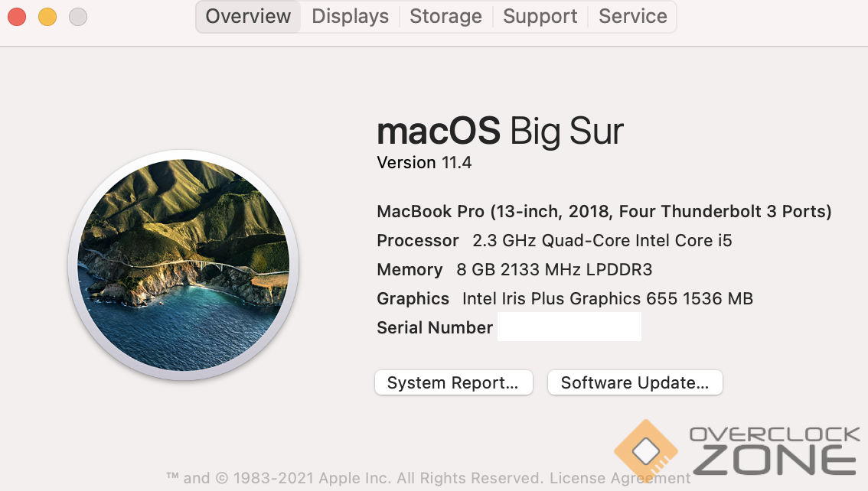Click the red close window button

pyautogui.click(x=17, y=16)
